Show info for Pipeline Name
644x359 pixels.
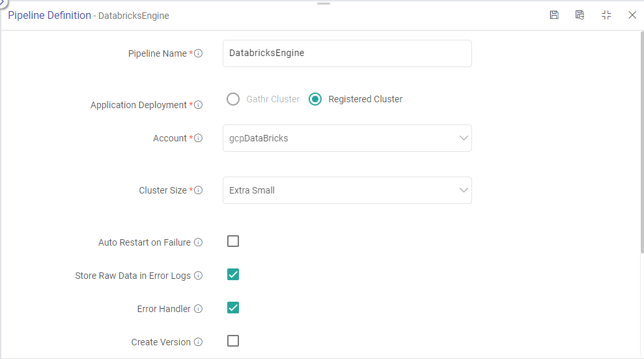[x=199, y=53]
